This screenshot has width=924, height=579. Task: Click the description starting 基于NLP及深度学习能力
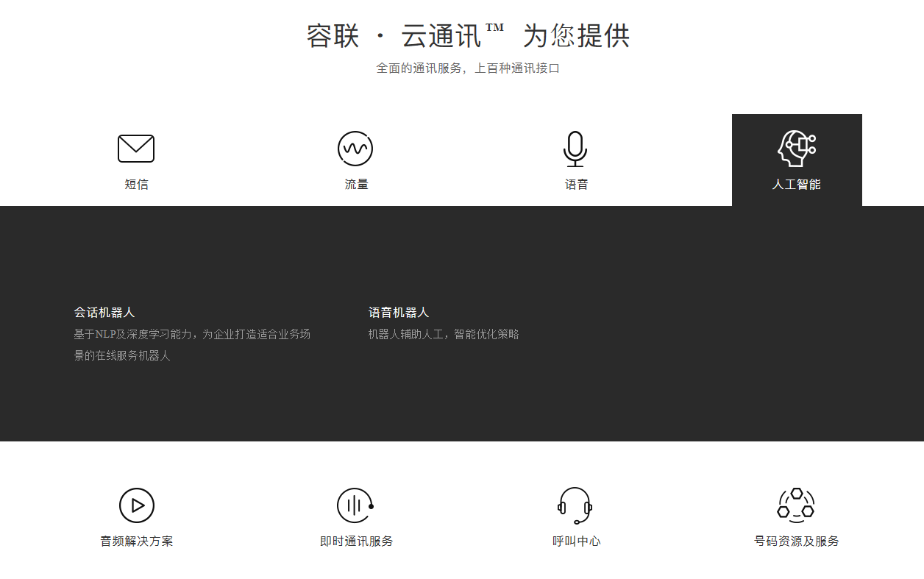[x=192, y=344]
